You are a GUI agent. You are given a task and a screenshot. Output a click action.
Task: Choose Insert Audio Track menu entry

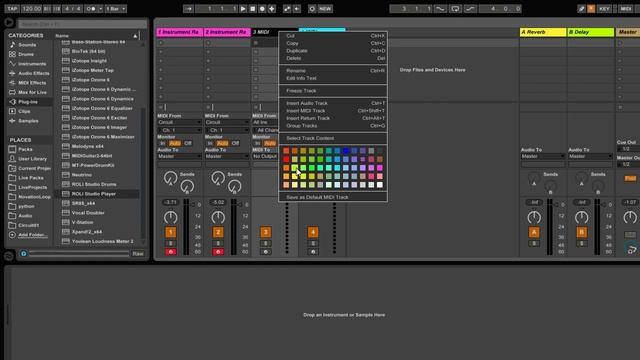333,103
